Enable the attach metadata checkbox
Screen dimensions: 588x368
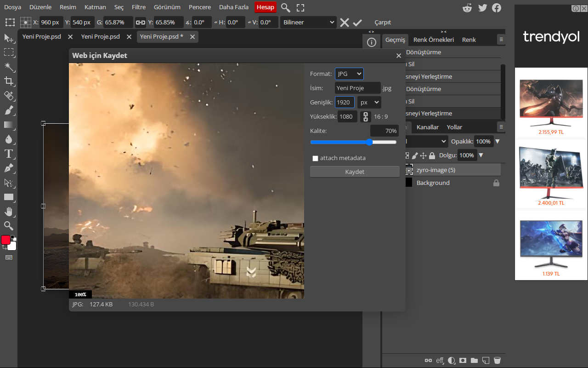(x=315, y=158)
